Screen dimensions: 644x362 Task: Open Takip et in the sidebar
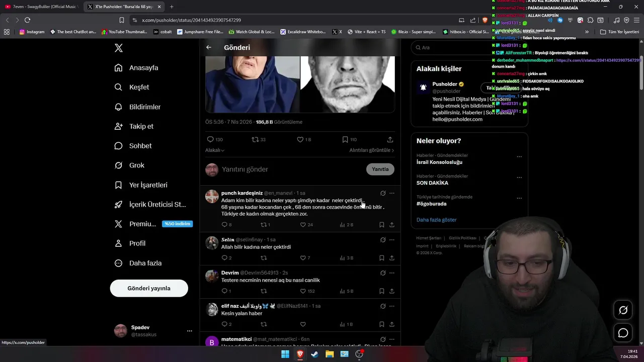134,126
